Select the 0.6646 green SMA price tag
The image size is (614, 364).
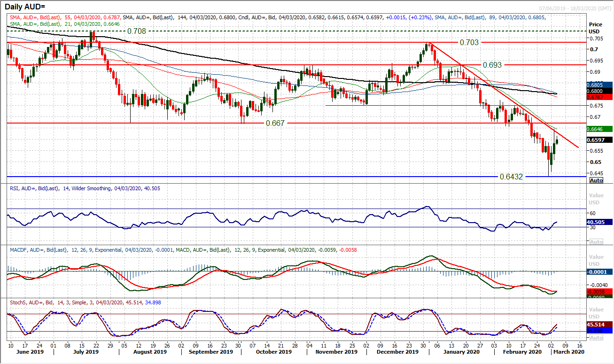[x=599, y=128]
